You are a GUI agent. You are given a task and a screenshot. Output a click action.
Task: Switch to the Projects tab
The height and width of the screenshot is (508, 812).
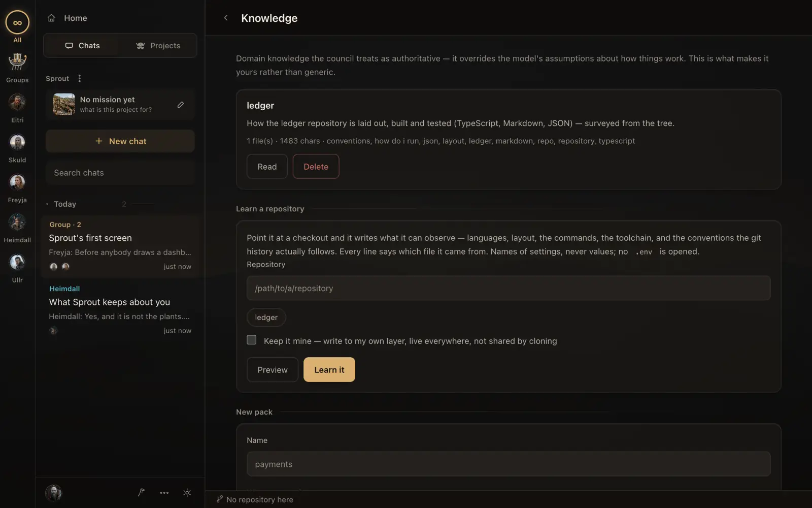coord(158,46)
